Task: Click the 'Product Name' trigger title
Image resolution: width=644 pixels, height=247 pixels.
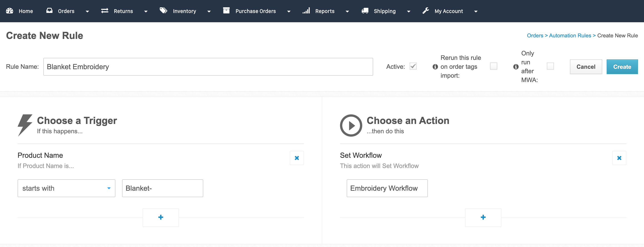Action: pos(40,155)
